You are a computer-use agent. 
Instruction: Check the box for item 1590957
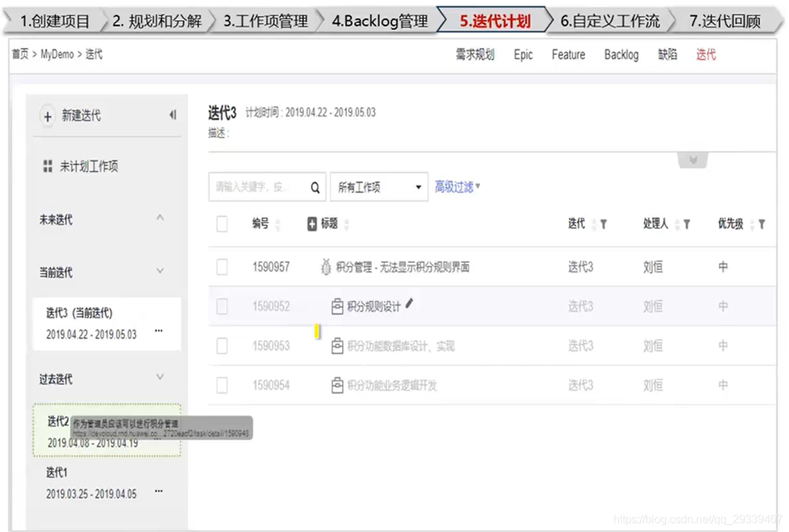tap(222, 267)
